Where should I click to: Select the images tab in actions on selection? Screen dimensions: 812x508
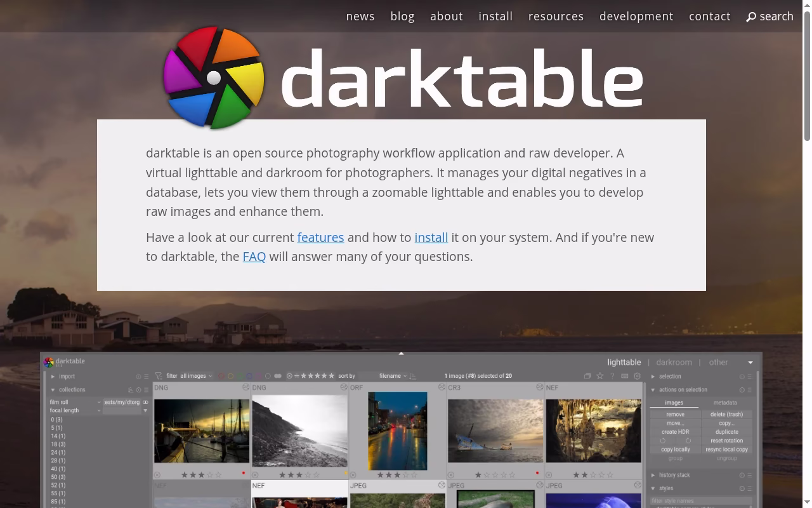tap(674, 403)
